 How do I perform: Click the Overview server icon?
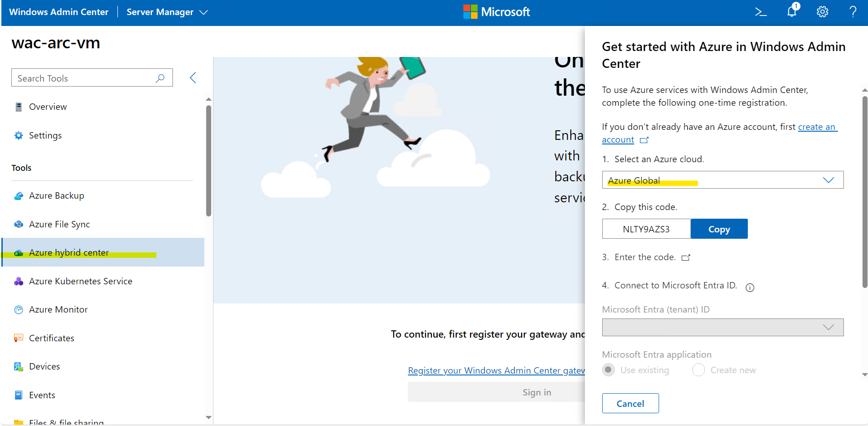[x=19, y=107]
